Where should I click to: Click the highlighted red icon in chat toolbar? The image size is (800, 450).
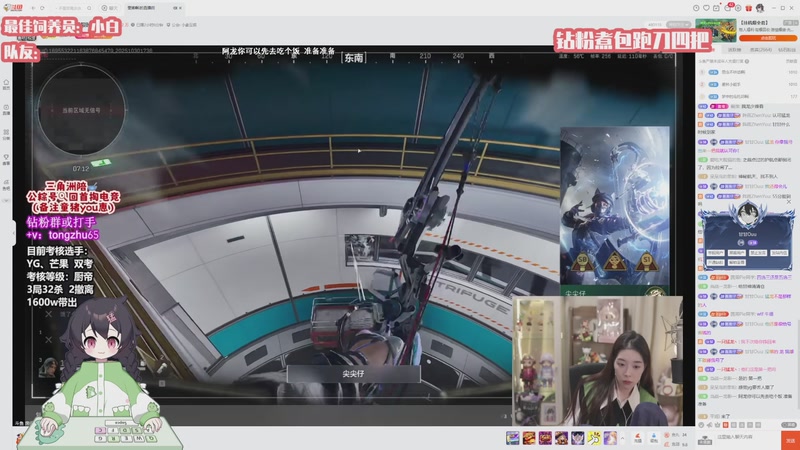[x=726, y=424]
